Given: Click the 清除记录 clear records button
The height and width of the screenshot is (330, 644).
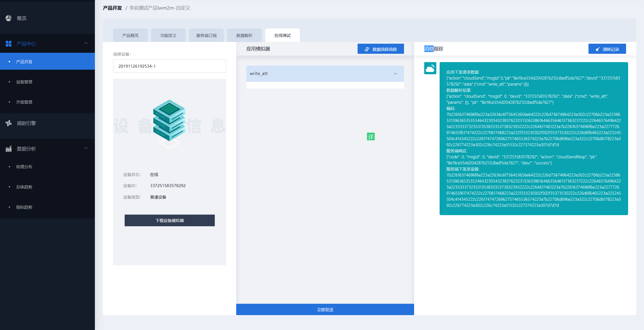Looking at the screenshot, I should [x=607, y=49].
